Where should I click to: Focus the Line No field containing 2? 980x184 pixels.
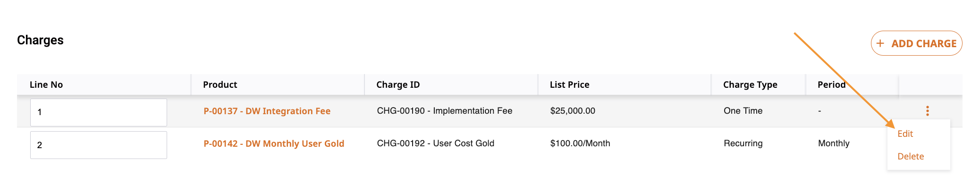coord(99,145)
